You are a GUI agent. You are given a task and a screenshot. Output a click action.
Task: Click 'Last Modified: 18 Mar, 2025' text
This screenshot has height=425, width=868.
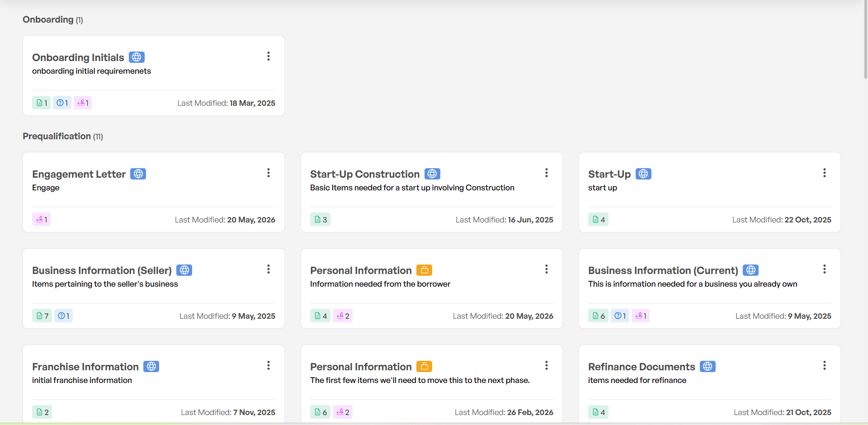tap(226, 103)
